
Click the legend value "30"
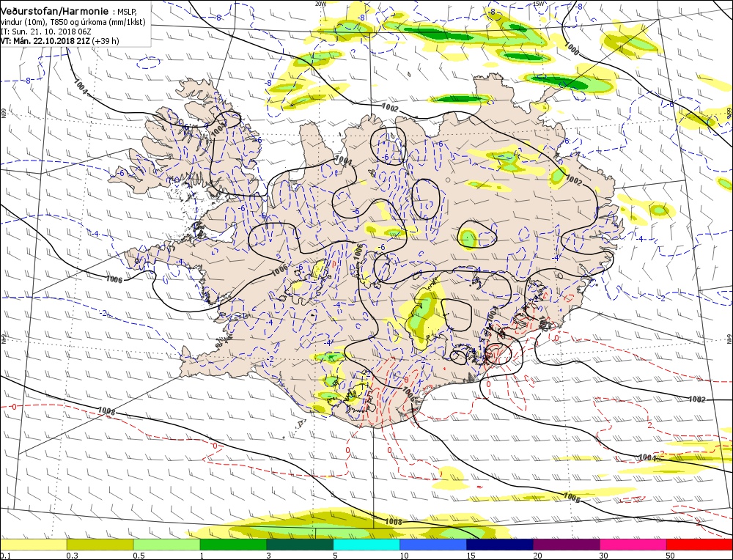point(604,556)
